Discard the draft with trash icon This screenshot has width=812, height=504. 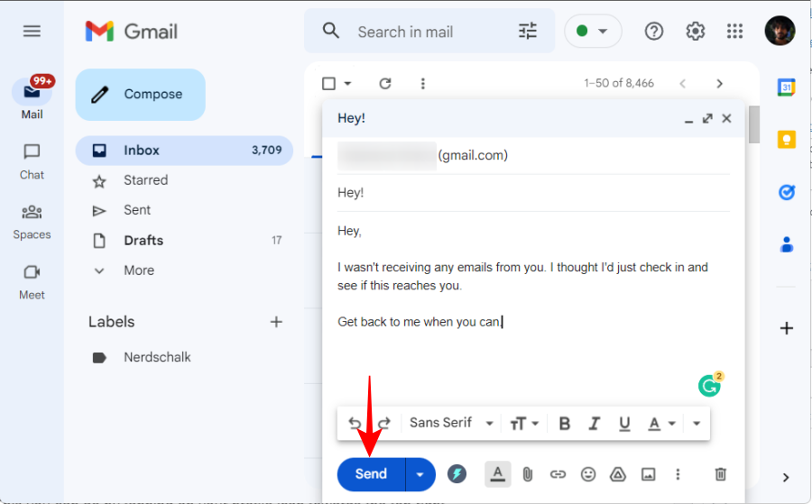pos(720,474)
